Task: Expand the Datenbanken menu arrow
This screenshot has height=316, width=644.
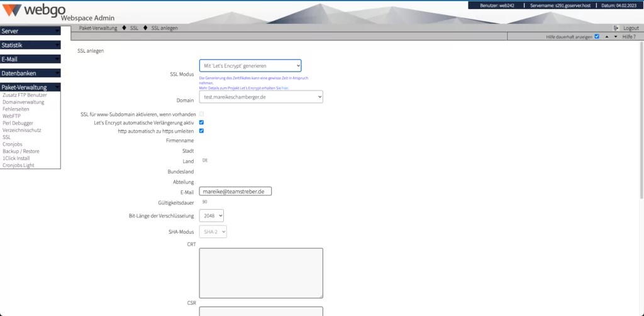Action: point(57,73)
